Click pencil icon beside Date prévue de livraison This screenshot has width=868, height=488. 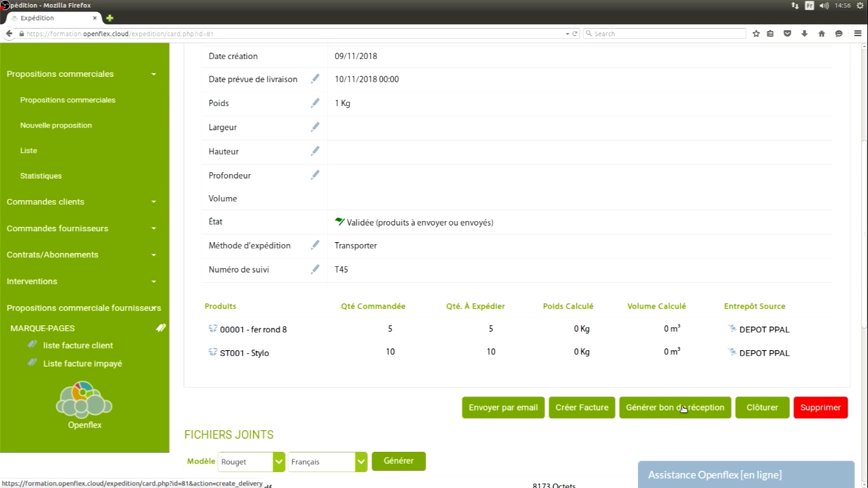click(315, 79)
